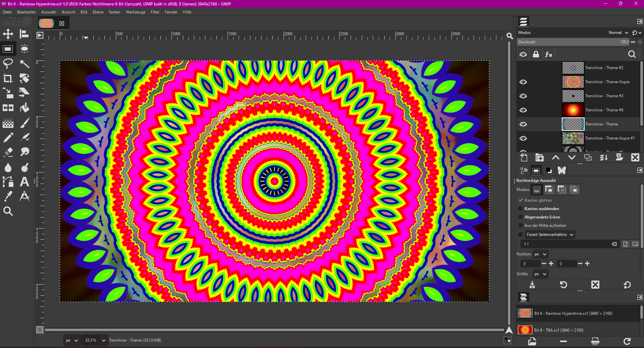Open the Ebene menu
The width and height of the screenshot is (644, 348).
coord(98,12)
